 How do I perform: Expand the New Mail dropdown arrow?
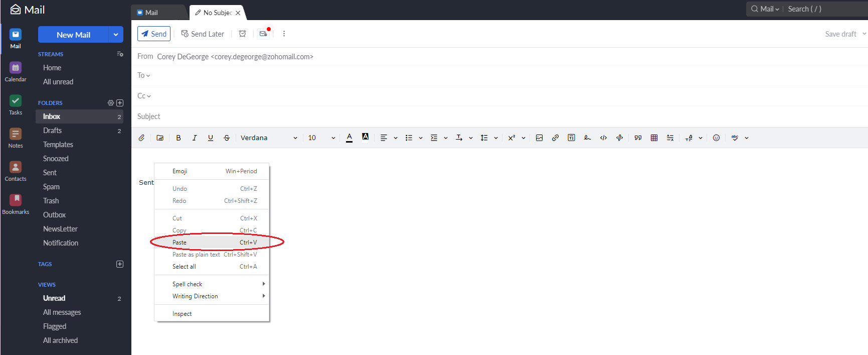pyautogui.click(x=116, y=35)
